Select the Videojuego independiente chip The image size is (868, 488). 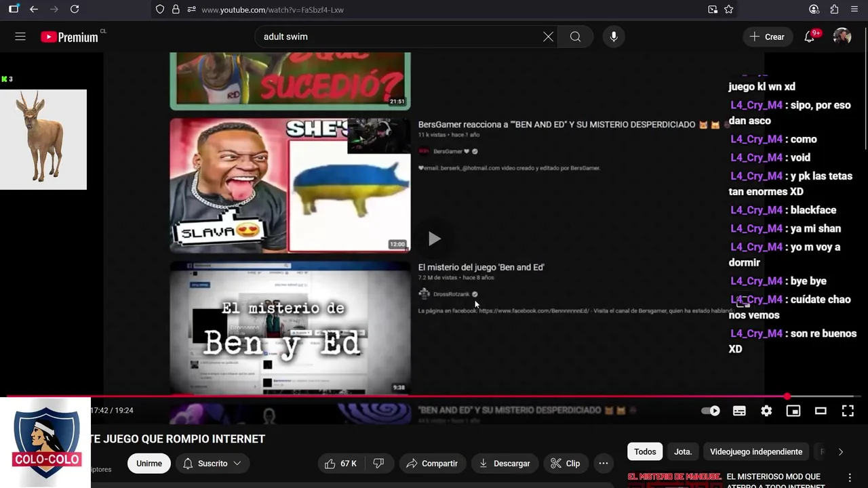click(x=756, y=451)
